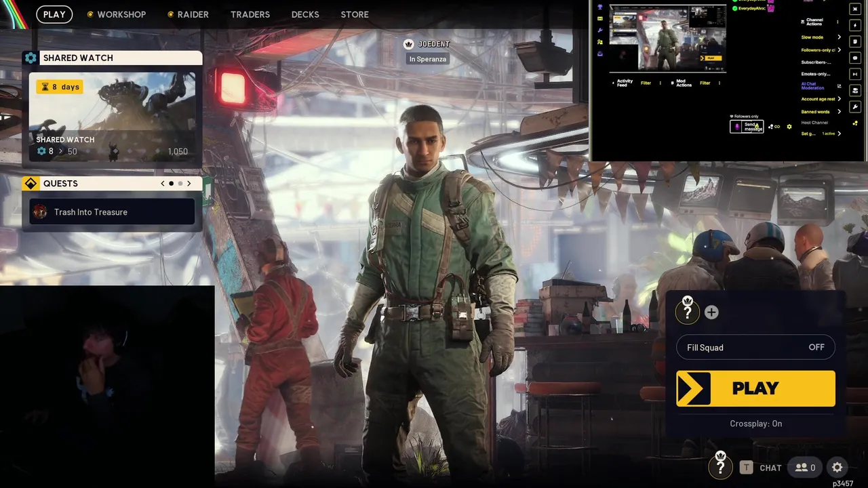Click users icon in mod panel left sidebar
The height and width of the screenshot is (488, 868).
[600, 42]
